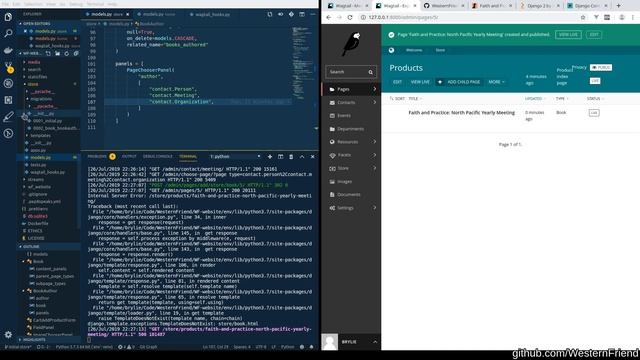Switch to the DEBUG CONSOLE panel tab

tap(158, 156)
